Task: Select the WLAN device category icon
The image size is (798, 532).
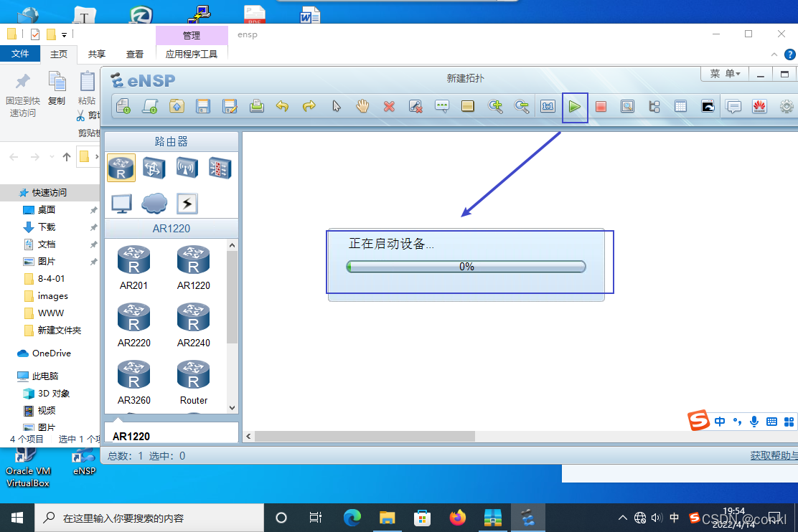Action: click(187, 168)
